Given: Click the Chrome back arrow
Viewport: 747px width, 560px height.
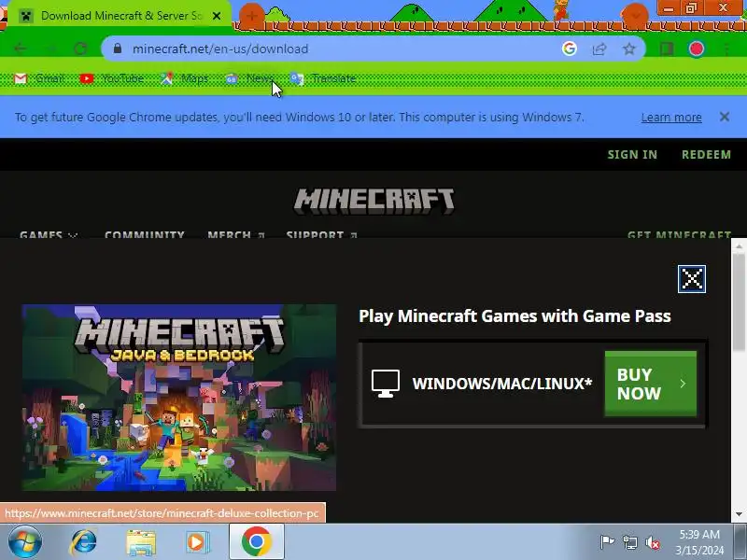Looking at the screenshot, I should pyautogui.click(x=20, y=49).
